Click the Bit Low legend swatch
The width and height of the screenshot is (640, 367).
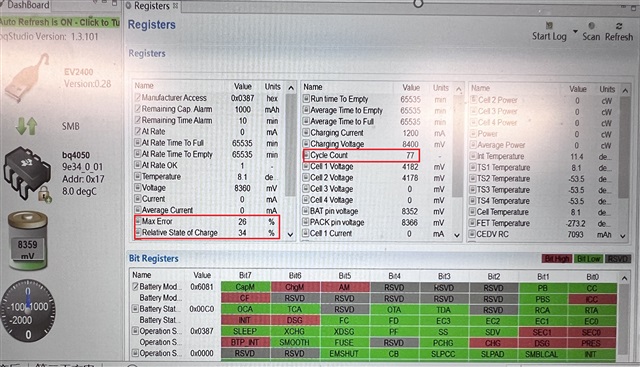[x=589, y=259]
